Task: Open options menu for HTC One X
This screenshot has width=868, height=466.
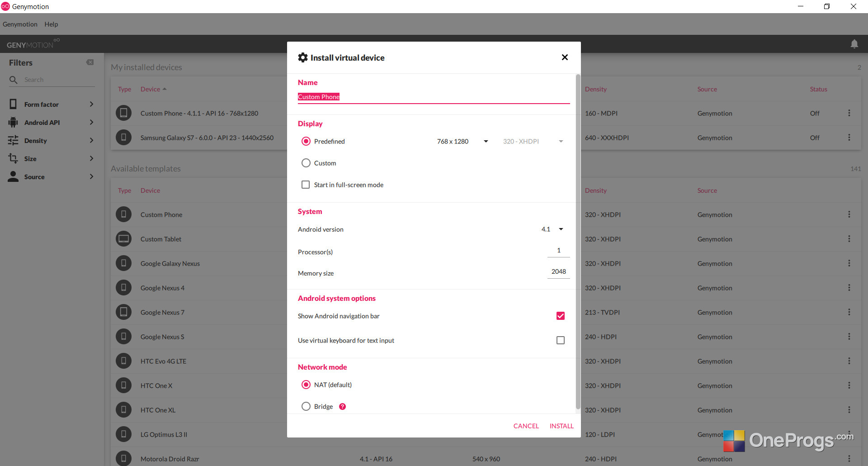Action: tap(849, 385)
